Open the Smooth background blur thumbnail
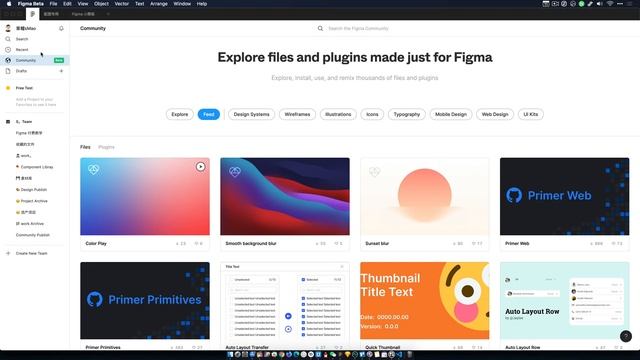640x360 pixels. [285, 196]
